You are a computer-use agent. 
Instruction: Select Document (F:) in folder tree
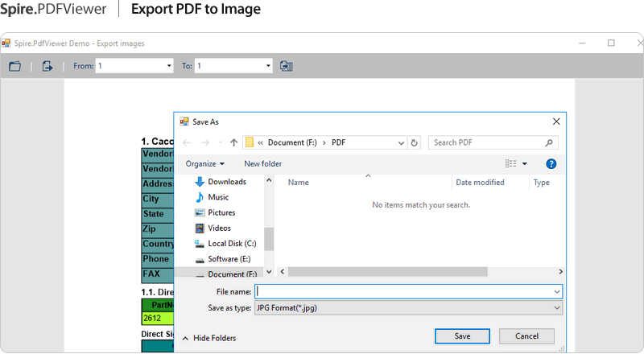pos(226,274)
